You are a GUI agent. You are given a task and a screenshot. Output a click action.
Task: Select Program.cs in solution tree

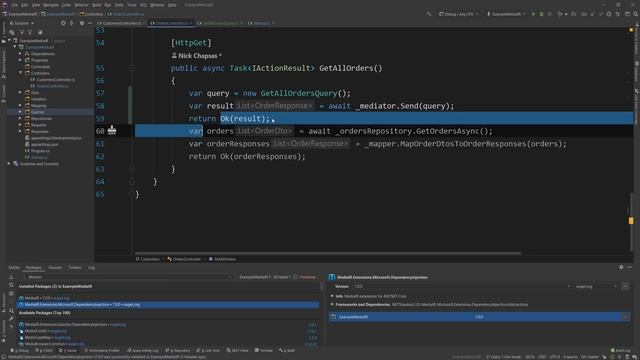tap(40, 151)
